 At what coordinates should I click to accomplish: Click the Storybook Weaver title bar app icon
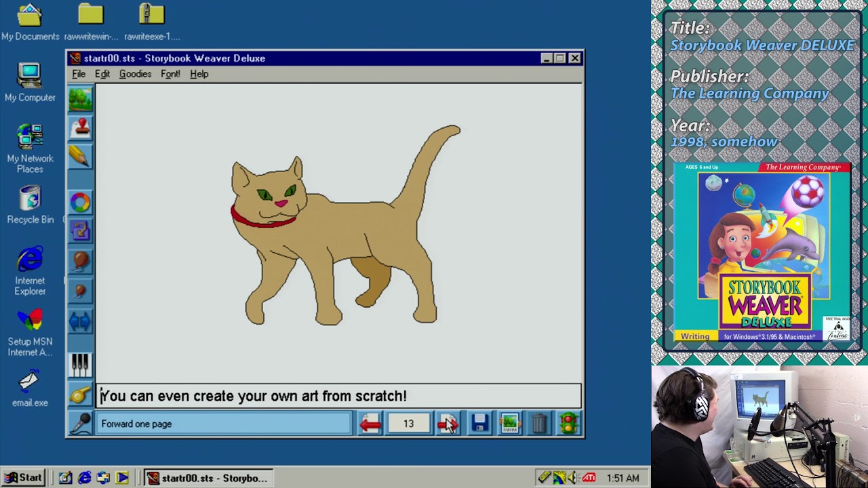(x=75, y=58)
